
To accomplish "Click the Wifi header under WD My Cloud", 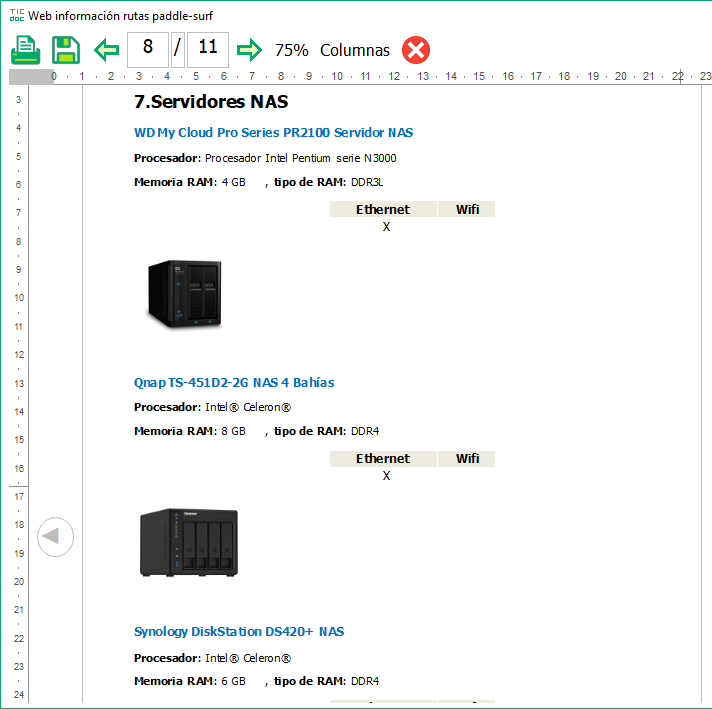I will (x=467, y=209).
